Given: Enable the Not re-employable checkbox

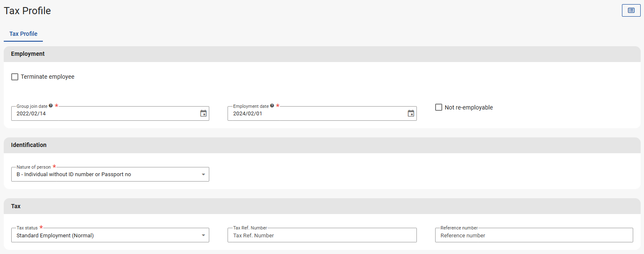Looking at the screenshot, I should 438,107.
